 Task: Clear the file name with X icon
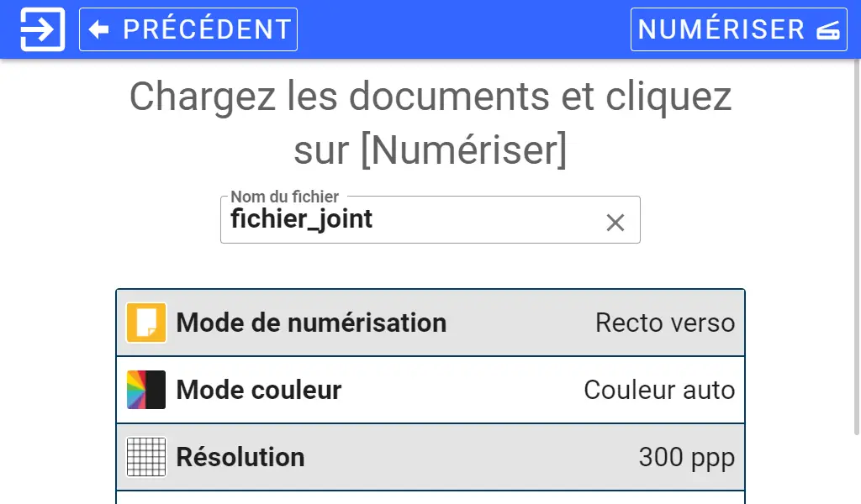click(x=615, y=223)
